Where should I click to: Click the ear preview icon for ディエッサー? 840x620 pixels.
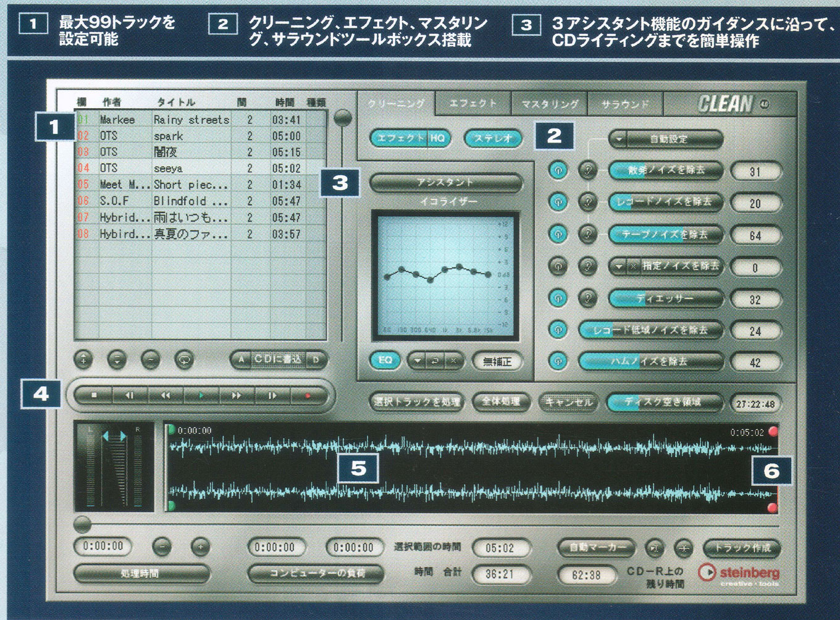[587, 298]
